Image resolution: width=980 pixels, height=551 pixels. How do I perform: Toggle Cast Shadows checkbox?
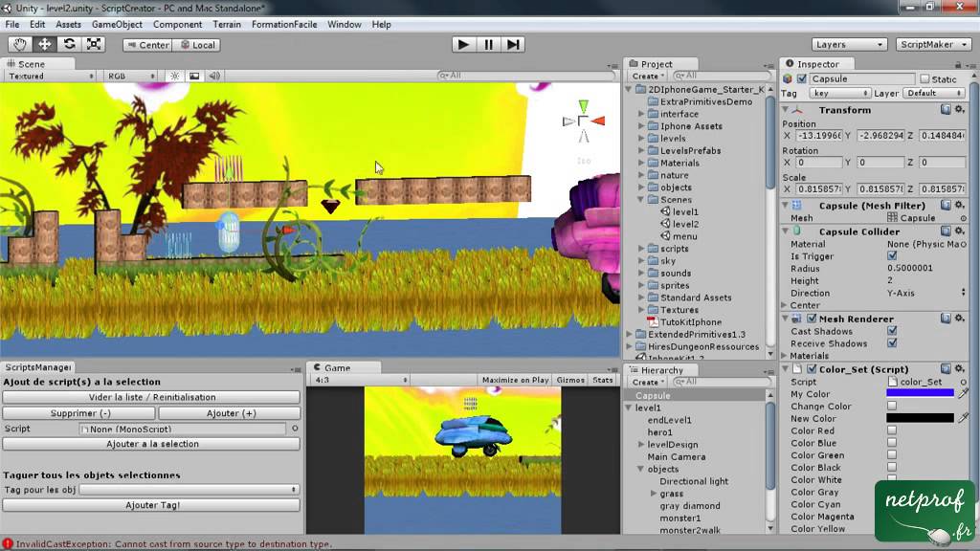pyautogui.click(x=892, y=331)
